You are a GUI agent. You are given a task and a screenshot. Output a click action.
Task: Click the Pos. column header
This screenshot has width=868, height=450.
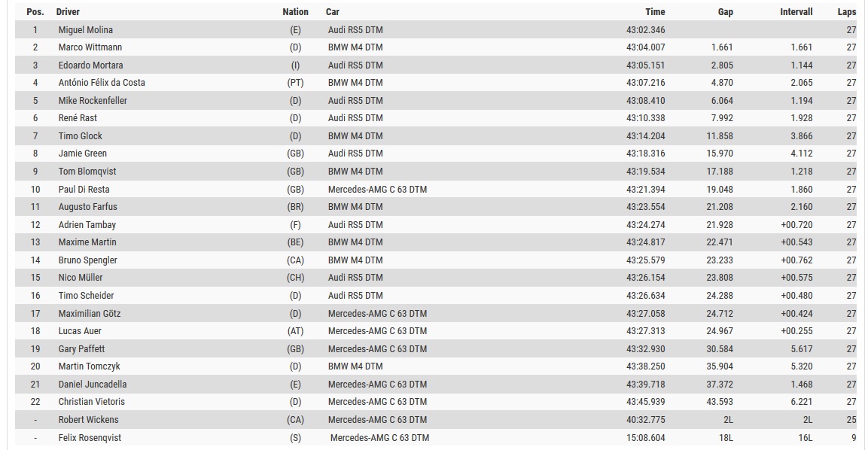tap(35, 12)
